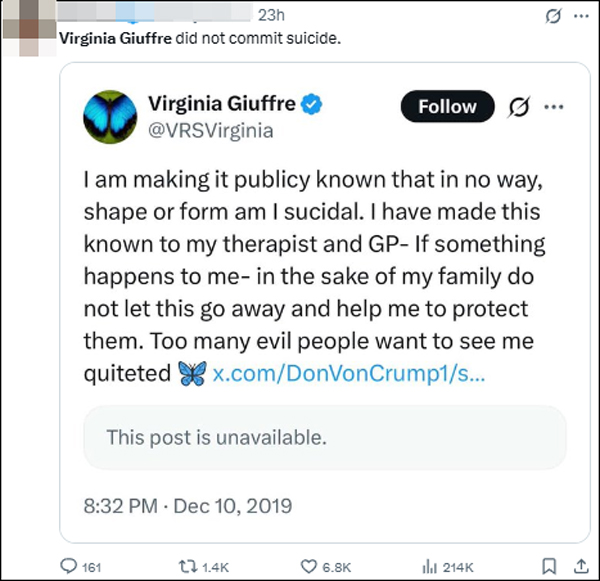Image resolution: width=600 pixels, height=581 pixels.
Task: Open the blue butterfly profile picture
Action: coord(111,115)
